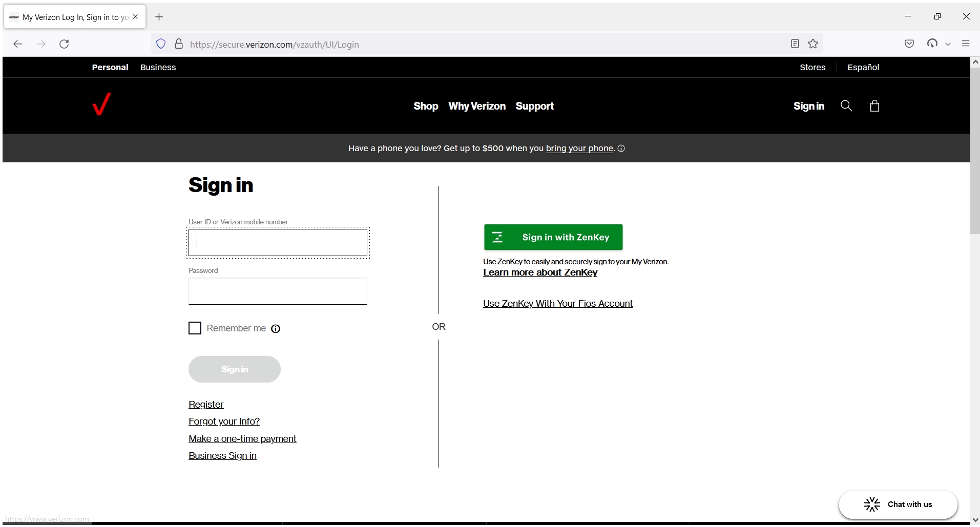Bookmark this page with the star icon
980x527 pixels.
coord(813,44)
